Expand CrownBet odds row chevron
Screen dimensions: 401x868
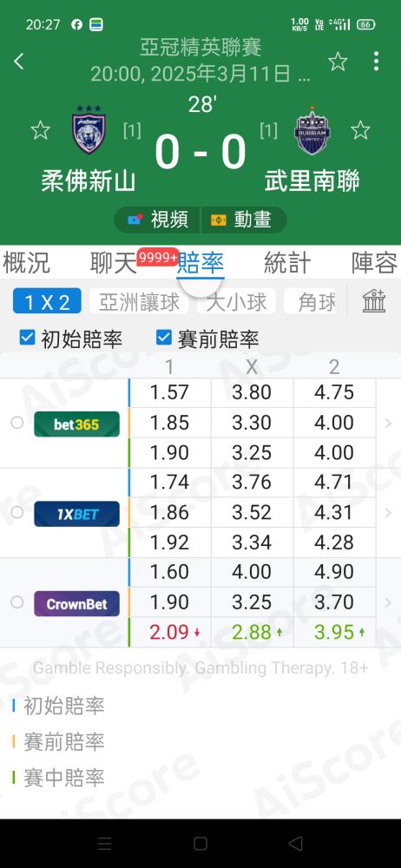tap(388, 603)
